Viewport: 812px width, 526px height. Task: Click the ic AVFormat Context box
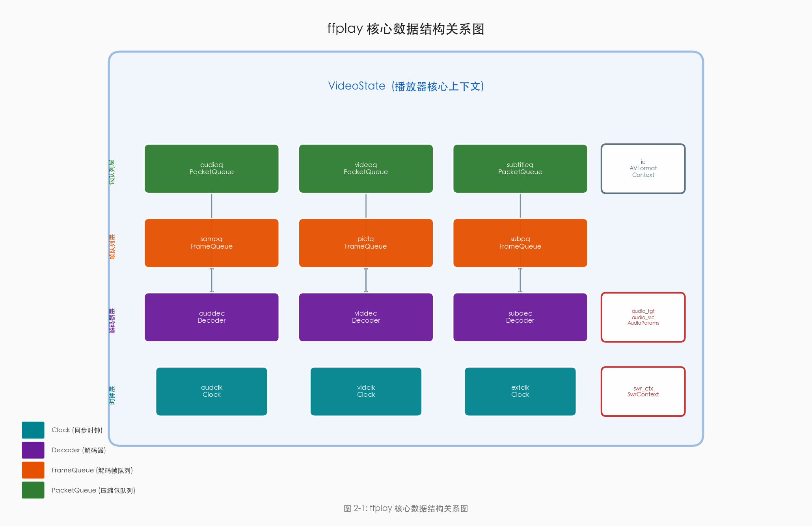click(x=643, y=169)
